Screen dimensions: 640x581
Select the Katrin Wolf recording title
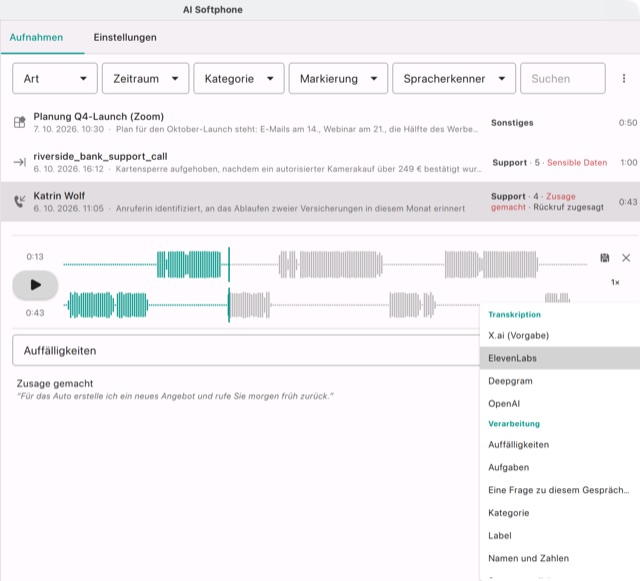pyautogui.click(x=59, y=196)
